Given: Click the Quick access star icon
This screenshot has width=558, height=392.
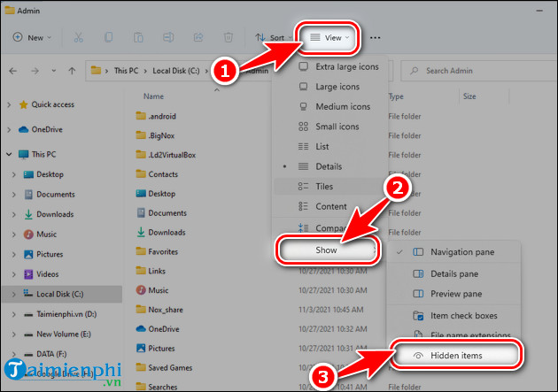Looking at the screenshot, I should pyautogui.click(x=24, y=104).
